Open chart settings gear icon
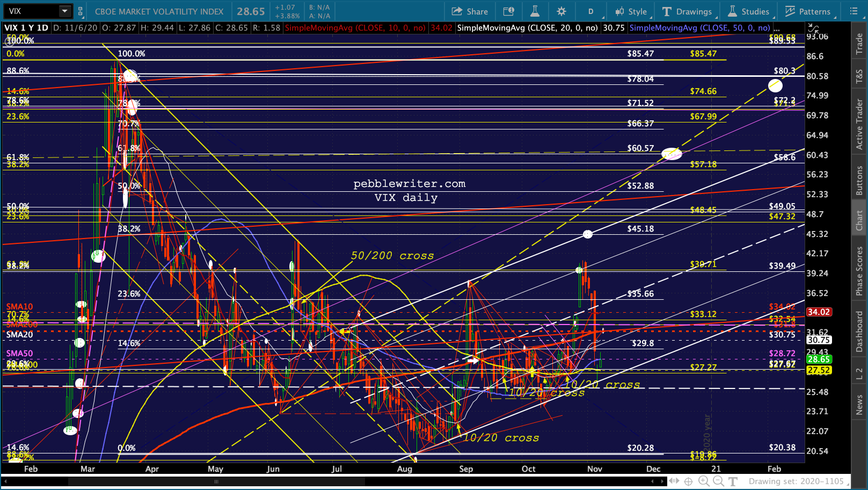Screen dimensions: 868x490 tap(561, 11)
